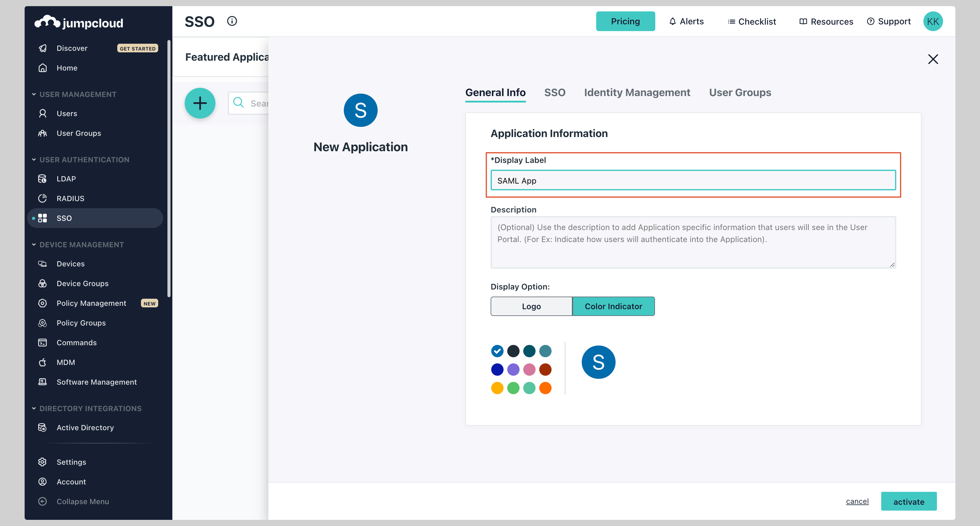Screen dimensions: 980x526
Task: Select the black color indicator circle
Action: [x=513, y=351]
